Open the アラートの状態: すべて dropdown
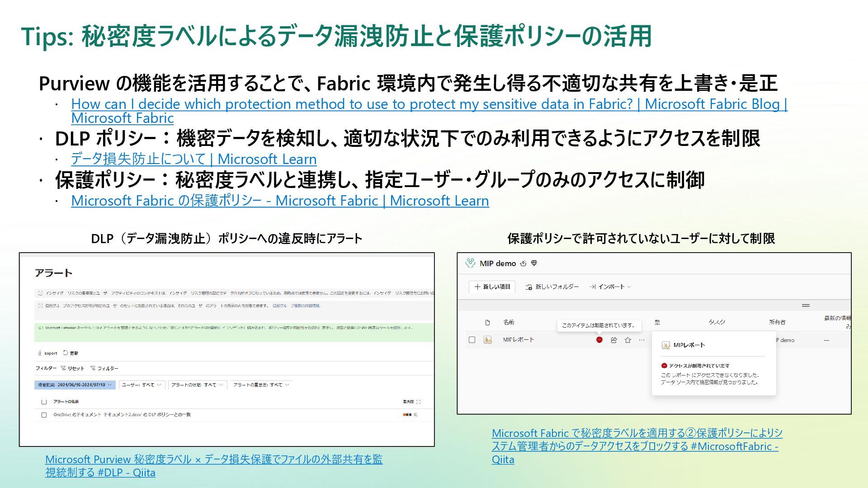Viewport: 868px width, 488px height. 197,385
